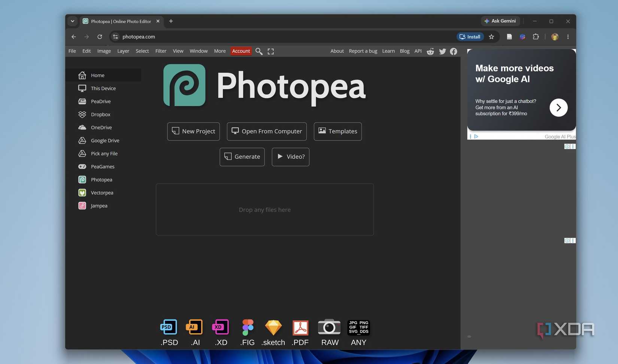
Task: Click the Video? button
Action: [291, 157]
